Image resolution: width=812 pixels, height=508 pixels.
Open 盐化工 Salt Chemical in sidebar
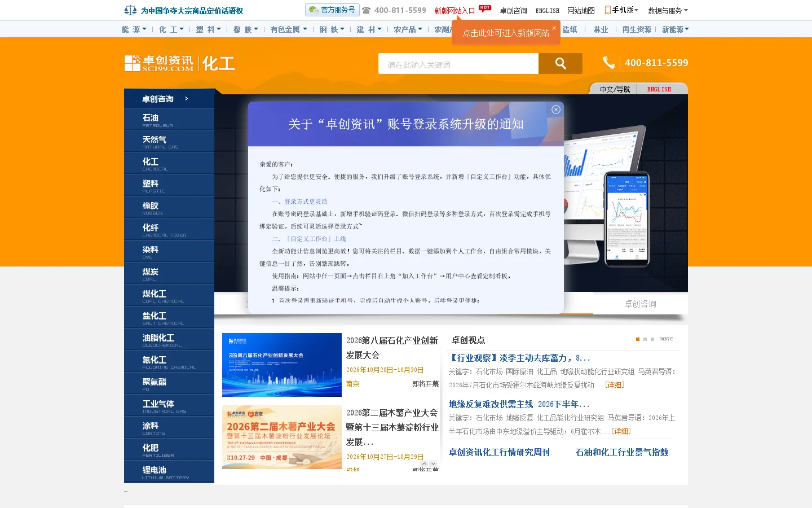(169, 317)
